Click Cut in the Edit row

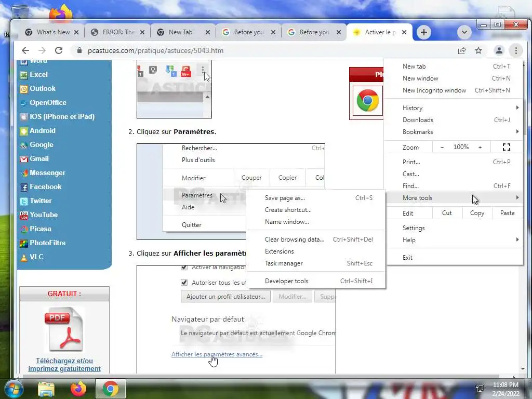447,213
